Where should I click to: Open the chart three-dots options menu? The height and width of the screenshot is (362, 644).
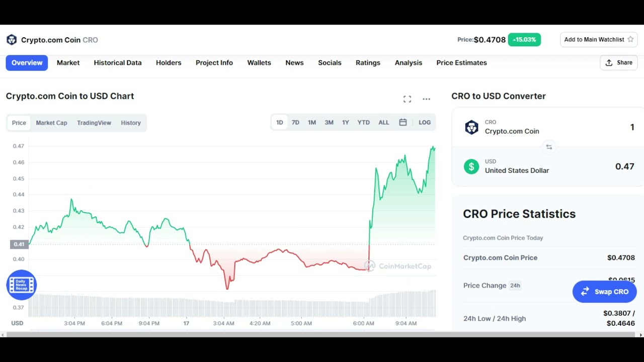[x=426, y=99]
